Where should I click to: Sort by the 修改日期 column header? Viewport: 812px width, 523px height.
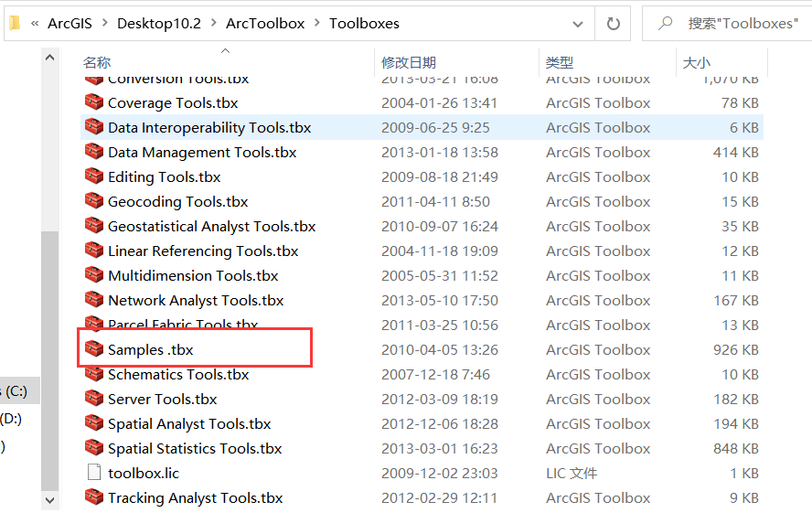pos(409,62)
